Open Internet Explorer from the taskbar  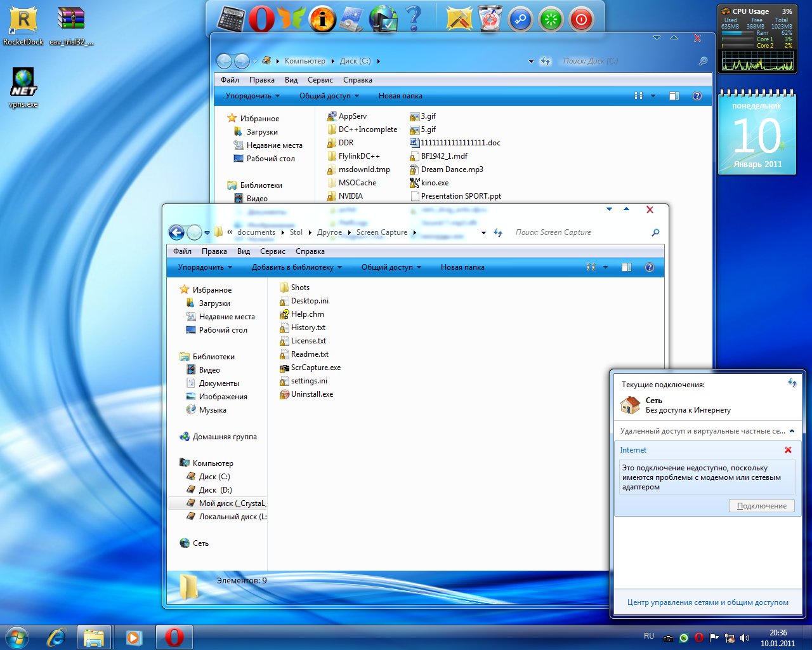tap(56, 637)
